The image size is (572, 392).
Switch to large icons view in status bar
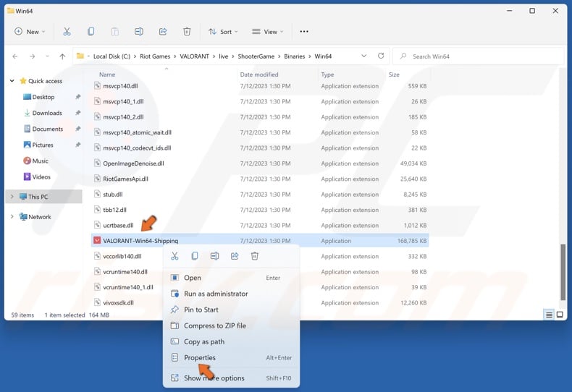click(560, 315)
